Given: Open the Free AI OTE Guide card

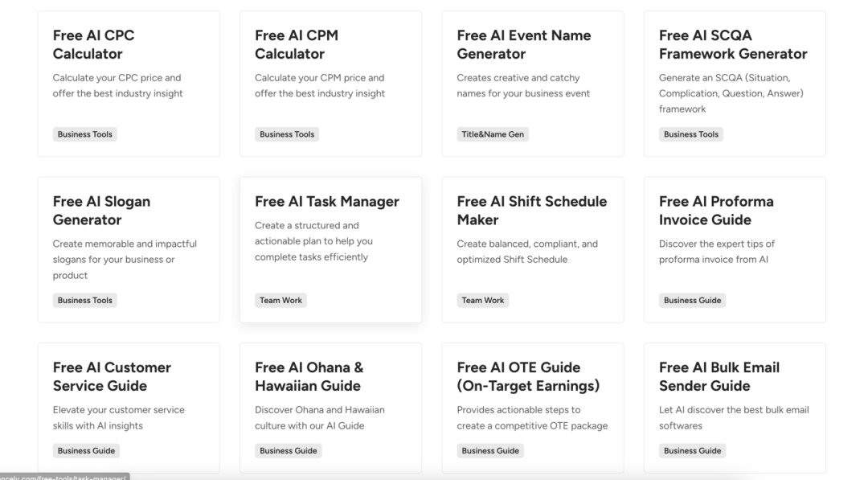Looking at the screenshot, I should point(528,376).
